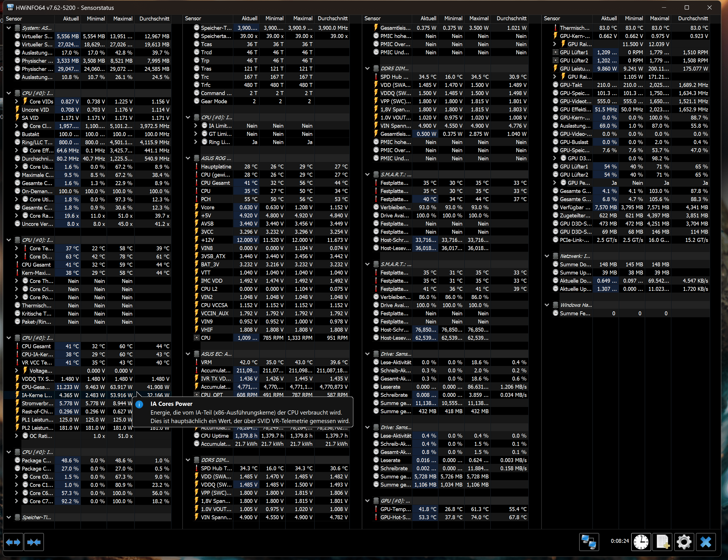Click the shrink columns arrows button
728x560 pixels.
pyautogui.click(x=34, y=542)
